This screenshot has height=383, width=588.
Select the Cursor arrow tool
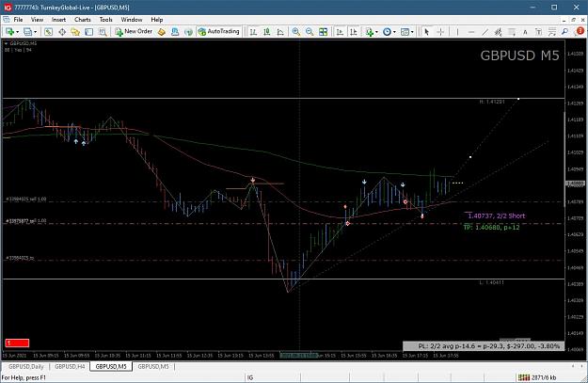(x=426, y=32)
